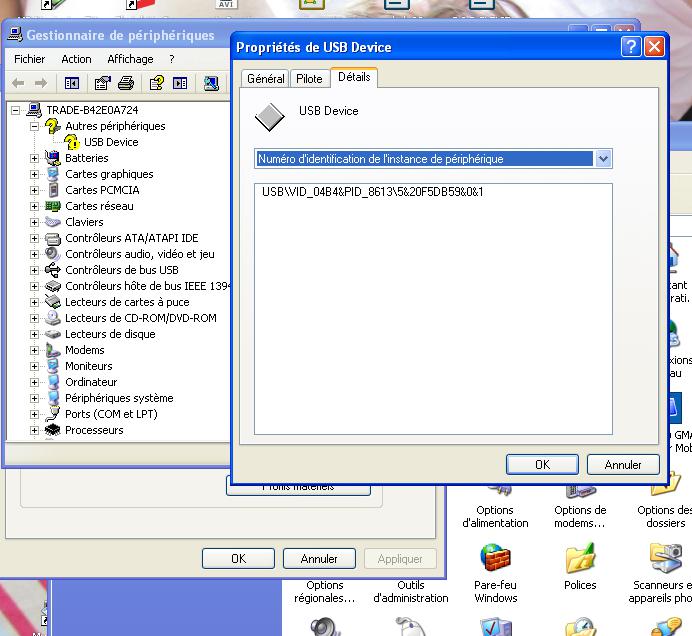
Task: Expand the Modems node
Action: pos(34,350)
